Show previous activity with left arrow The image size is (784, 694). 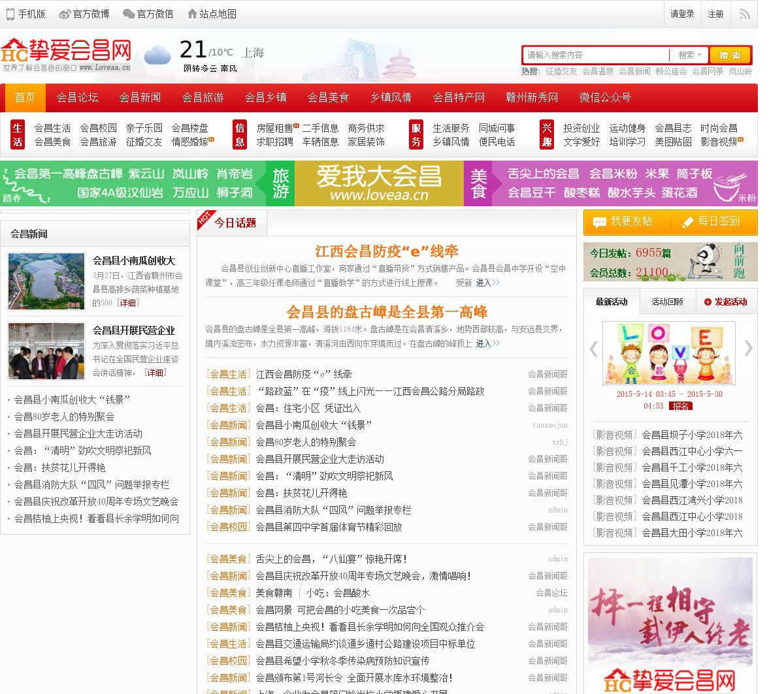593,349
